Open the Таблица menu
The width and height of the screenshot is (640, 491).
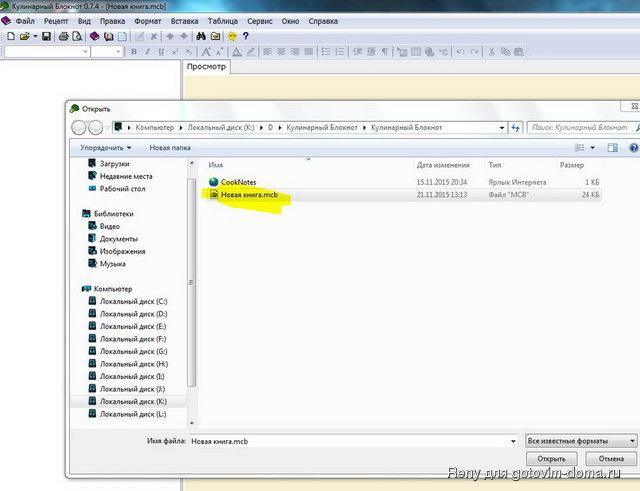coord(223,21)
